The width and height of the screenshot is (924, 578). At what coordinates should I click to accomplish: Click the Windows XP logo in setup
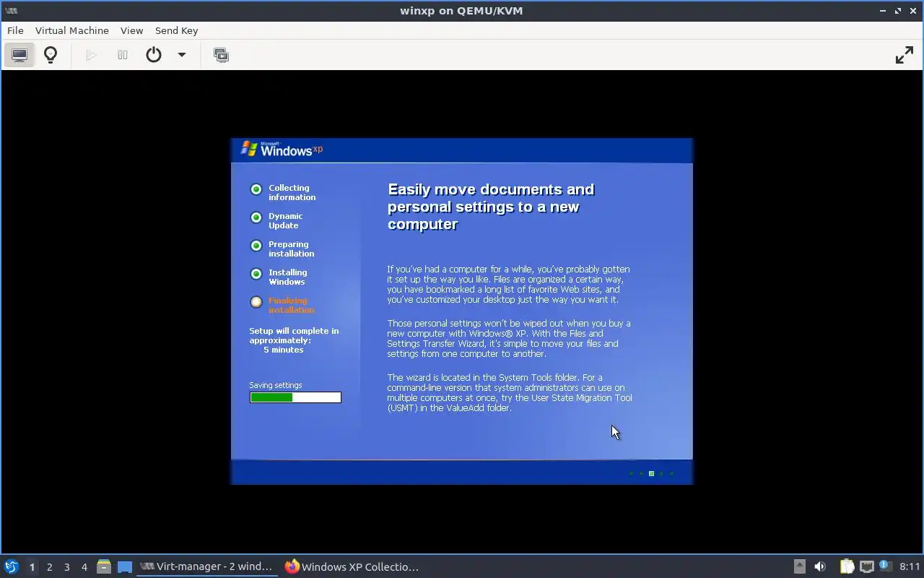pyautogui.click(x=282, y=149)
